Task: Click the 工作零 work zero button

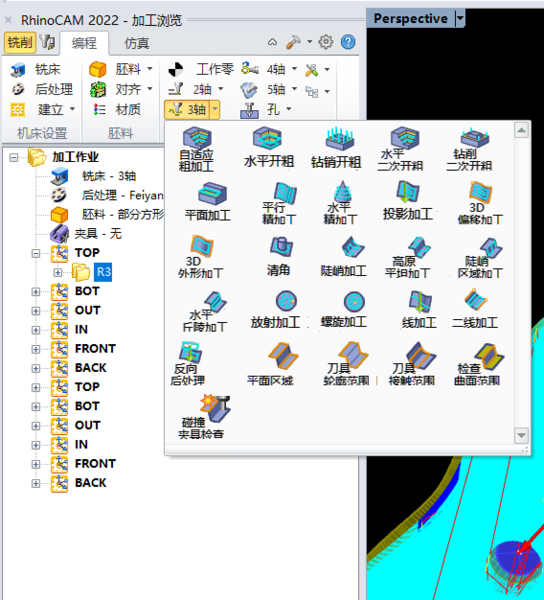Action: coord(201,69)
